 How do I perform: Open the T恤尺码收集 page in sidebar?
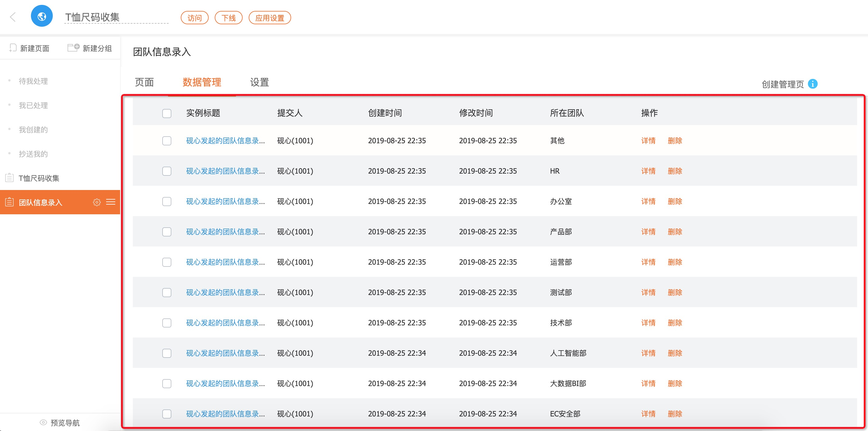point(39,178)
